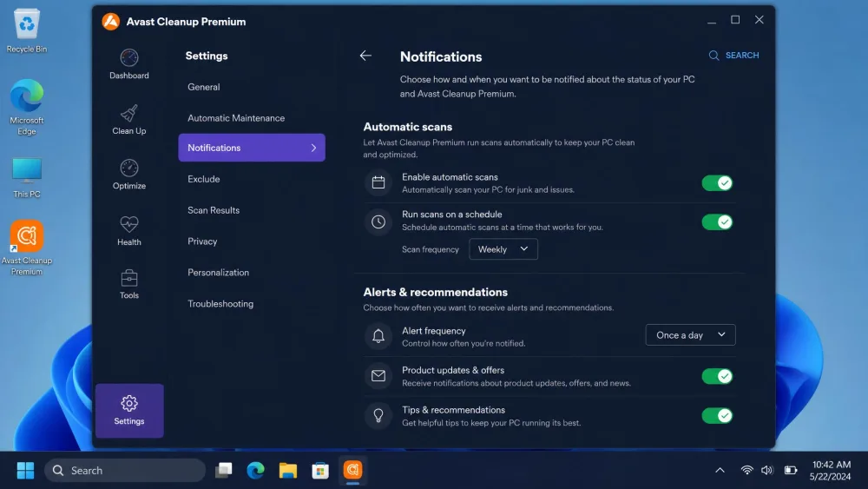The image size is (868, 489).
Task: Show hidden icons in system tray
Action: click(x=720, y=470)
